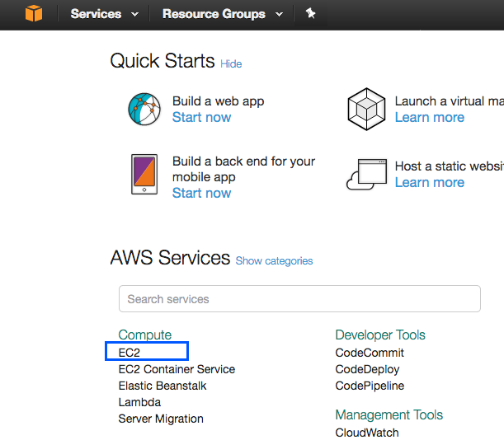Open CloudWatch under Management Tools
Screen dimensions: 504x440
(x=367, y=433)
